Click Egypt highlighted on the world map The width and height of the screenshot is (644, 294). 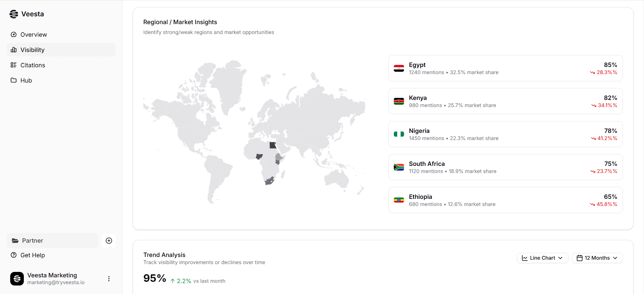click(273, 145)
